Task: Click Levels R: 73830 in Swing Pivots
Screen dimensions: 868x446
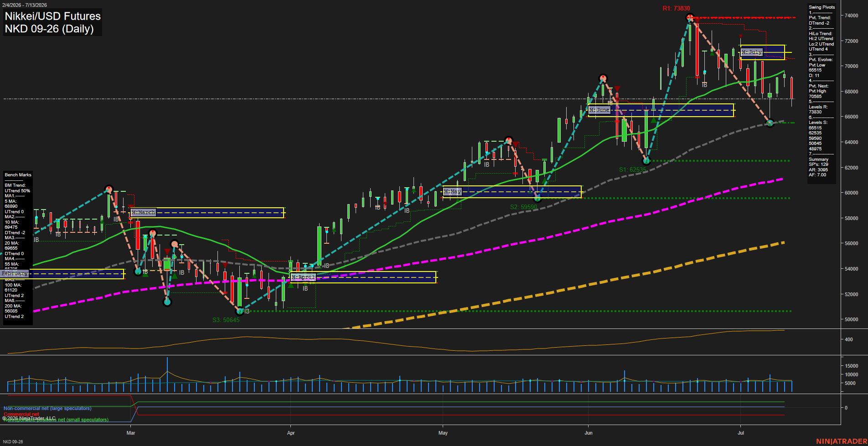Action: 818,109
